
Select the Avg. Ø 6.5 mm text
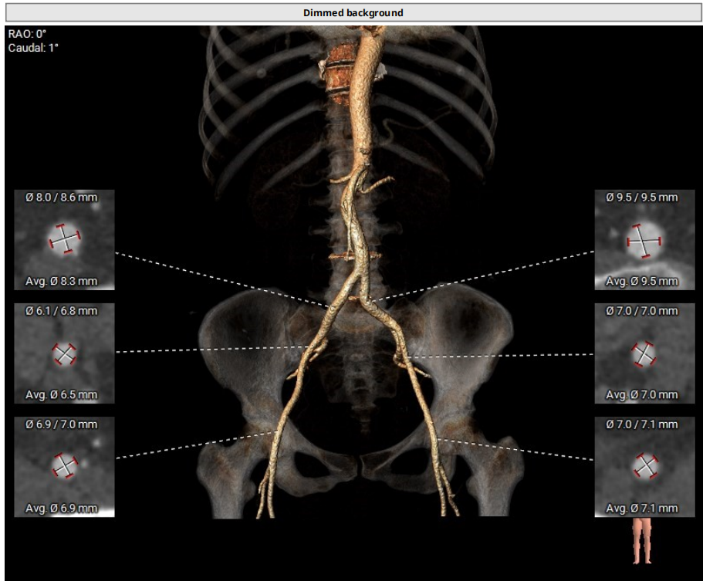pyautogui.click(x=62, y=395)
